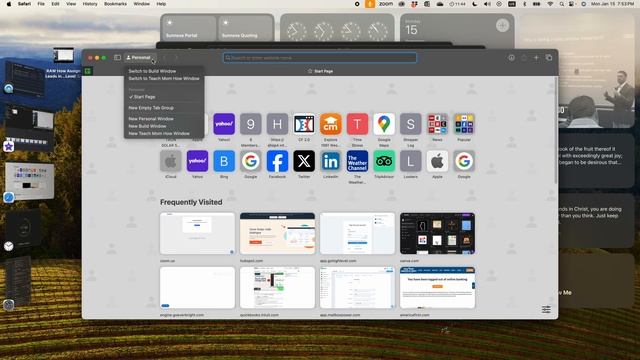Open the Facebook favorite
Screen dimensions: 640x360
pos(277,161)
